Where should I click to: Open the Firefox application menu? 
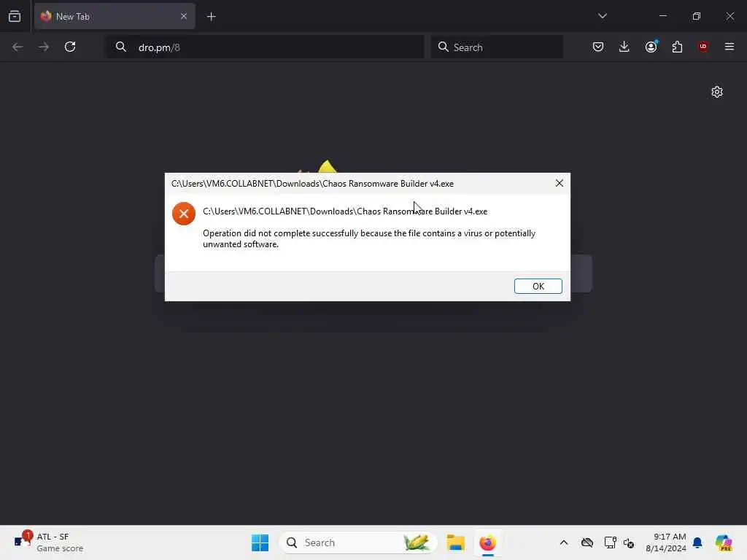(x=729, y=47)
